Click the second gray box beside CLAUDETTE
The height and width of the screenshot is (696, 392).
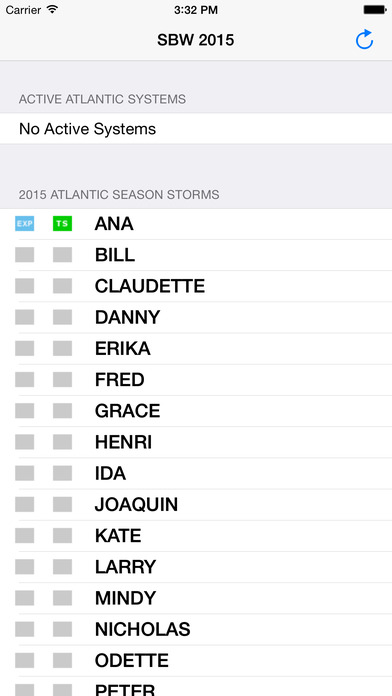click(x=62, y=286)
